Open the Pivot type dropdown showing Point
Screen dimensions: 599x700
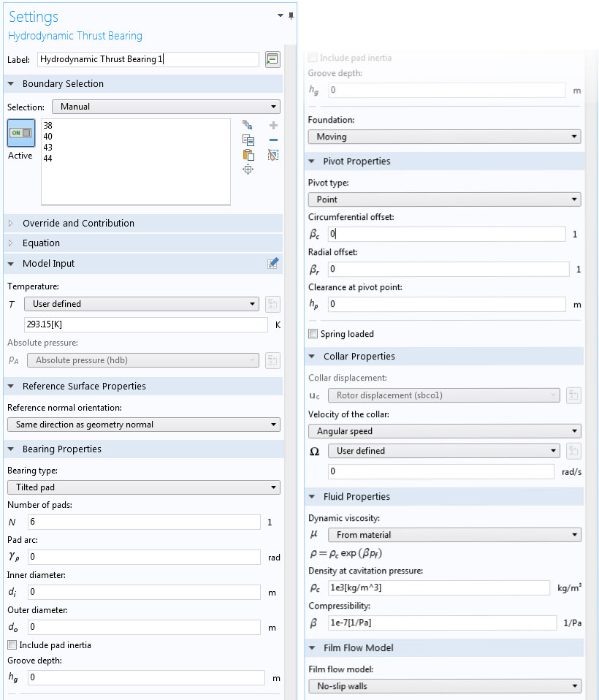tap(444, 199)
